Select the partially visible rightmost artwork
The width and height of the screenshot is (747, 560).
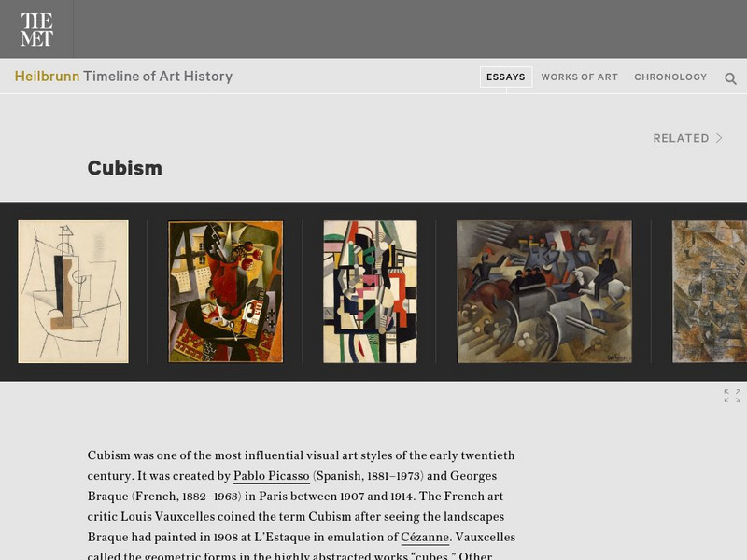tap(710, 291)
